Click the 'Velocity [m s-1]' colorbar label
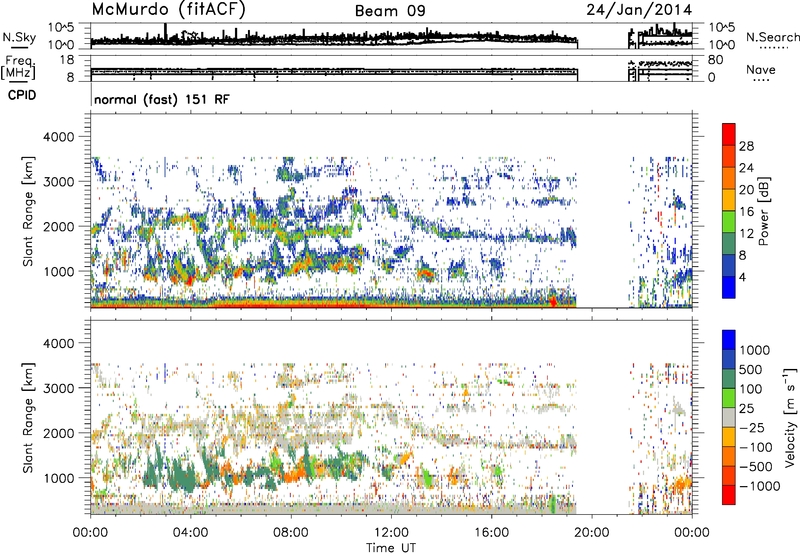The width and height of the screenshot is (800, 554). click(x=790, y=418)
